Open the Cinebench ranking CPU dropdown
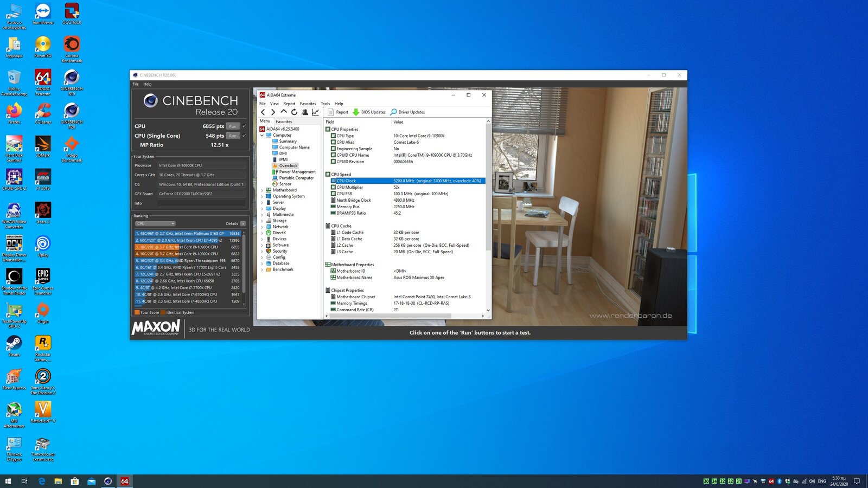Viewport: 868px width, 488px height. point(155,223)
